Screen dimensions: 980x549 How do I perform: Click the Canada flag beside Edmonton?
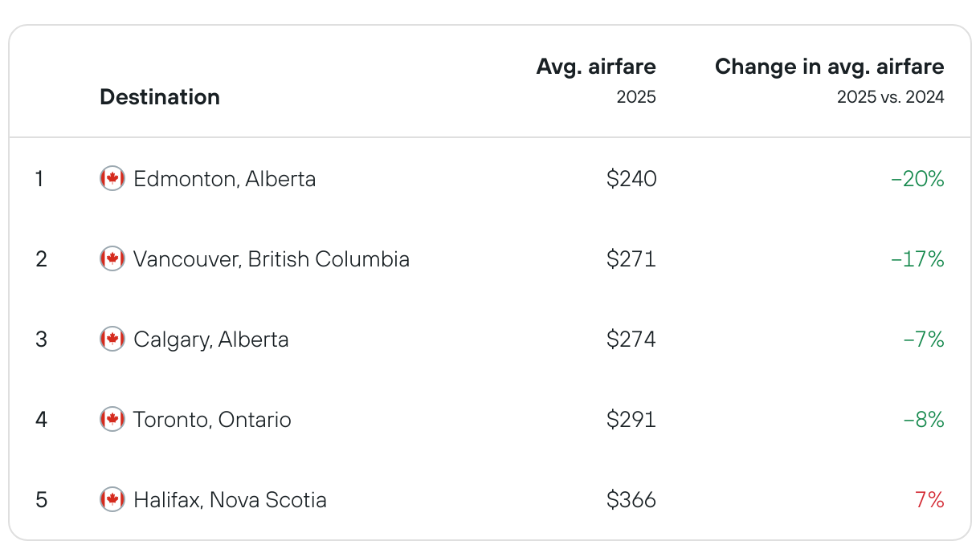(x=112, y=178)
